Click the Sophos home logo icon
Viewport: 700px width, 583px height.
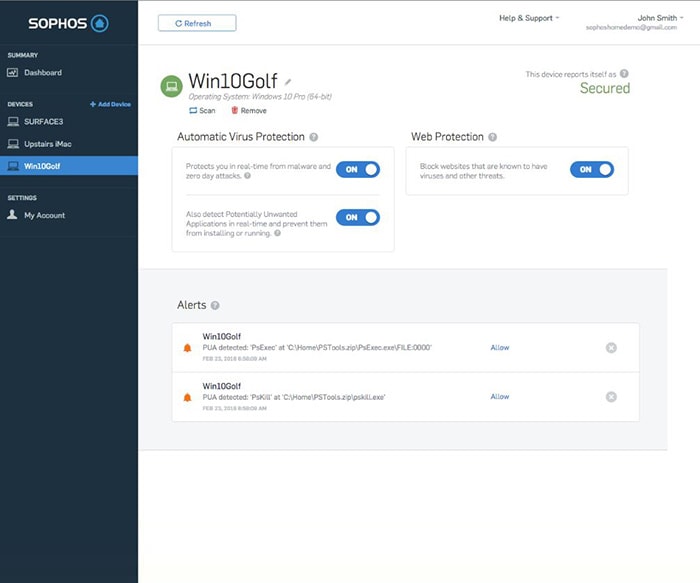100,23
